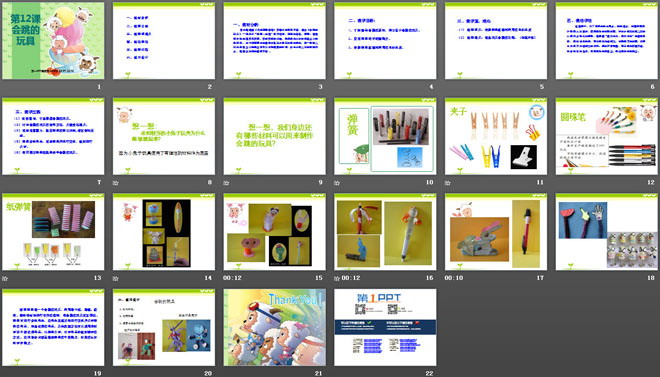This screenshot has height=377, width=660.
Task: Select slide 11 夹子 clothespins thumbnail
Action: click(x=496, y=136)
